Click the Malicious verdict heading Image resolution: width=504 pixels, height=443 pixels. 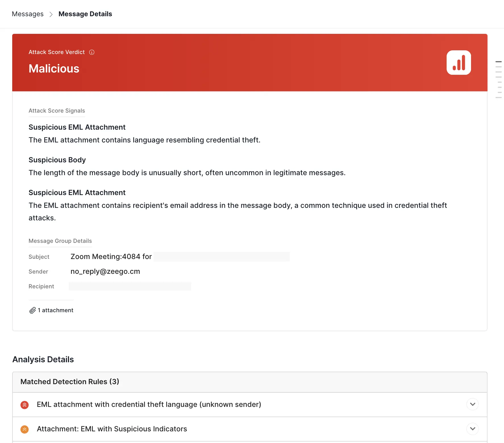tap(54, 69)
